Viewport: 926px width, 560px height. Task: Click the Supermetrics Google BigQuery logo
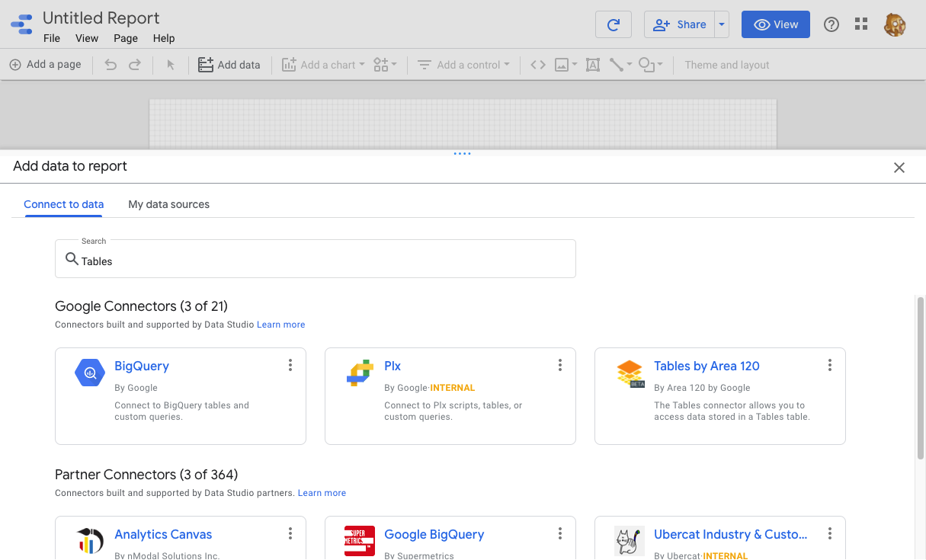(x=359, y=541)
